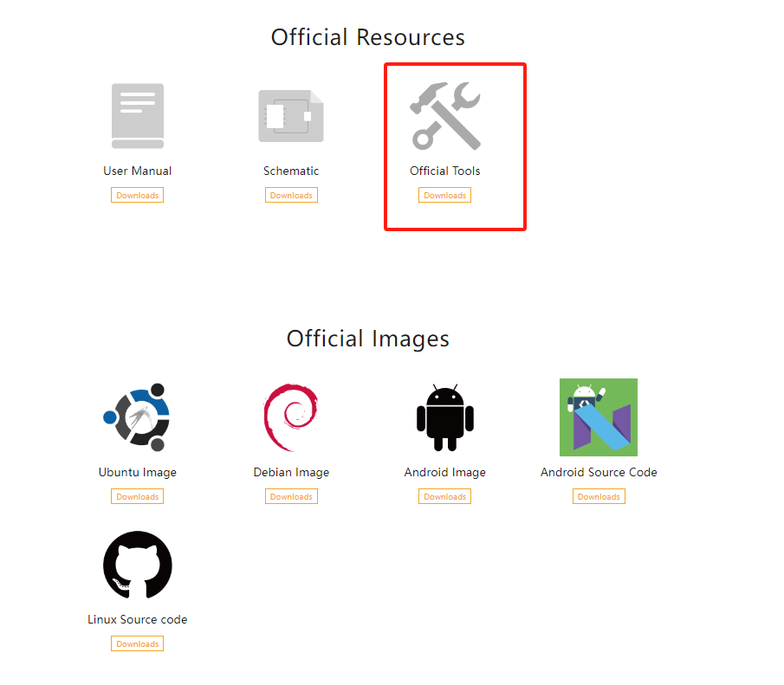Click the Debian swirl logo

[291, 417]
